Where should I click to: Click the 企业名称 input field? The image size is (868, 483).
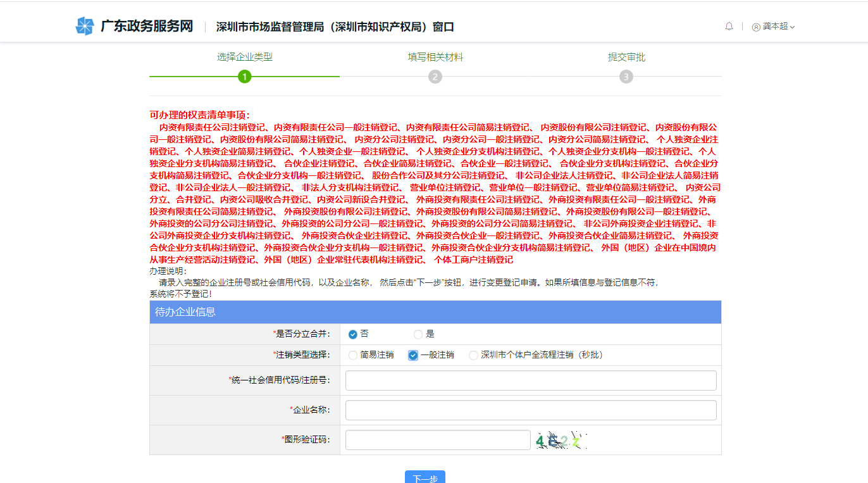(x=530, y=410)
